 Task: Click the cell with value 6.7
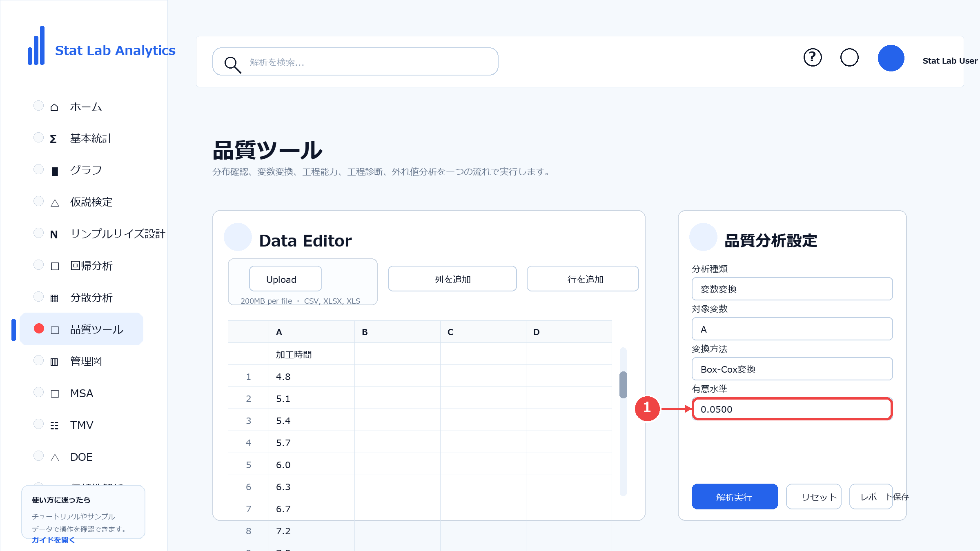tap(312, 508)
